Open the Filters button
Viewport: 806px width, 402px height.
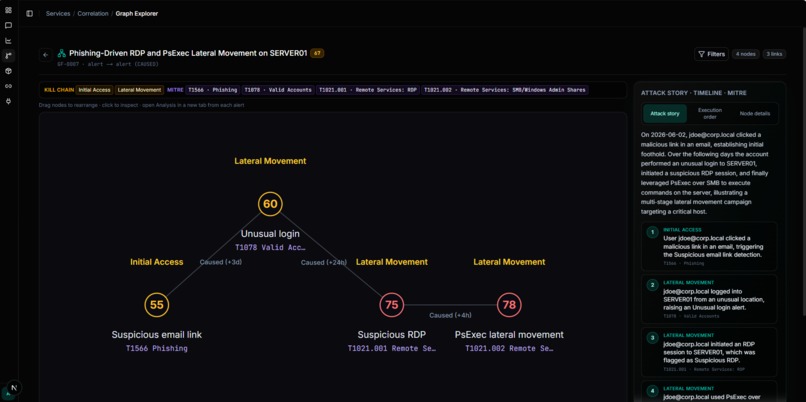(x=711, y=54)
